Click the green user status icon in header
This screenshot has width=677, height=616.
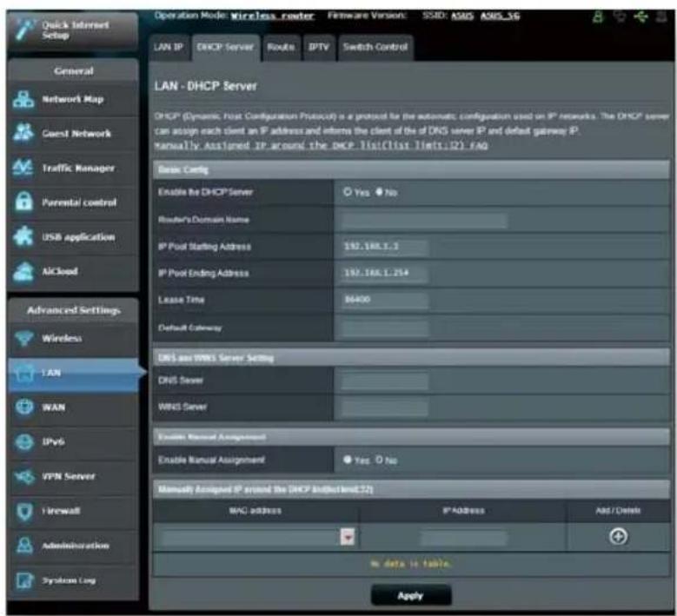(598, 17)
